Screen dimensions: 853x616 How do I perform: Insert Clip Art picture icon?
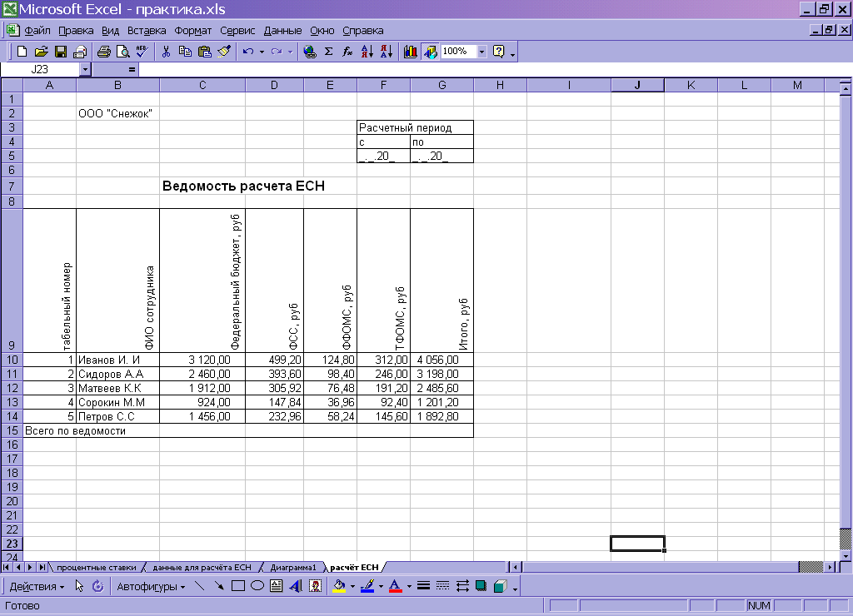(x=316, y=586)
